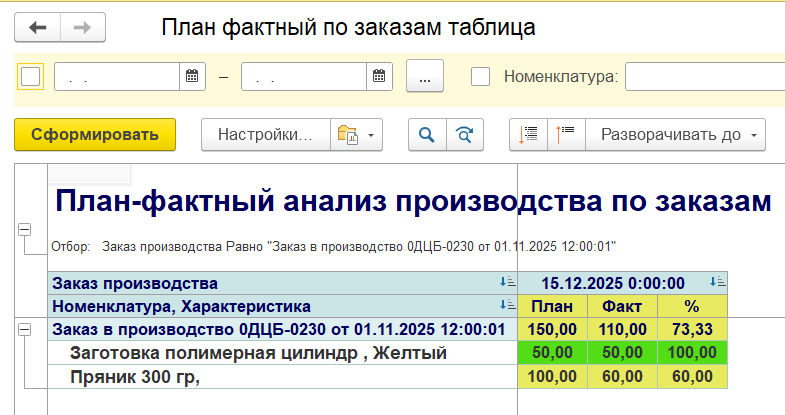Select green 100,00 percent cell

point(692,353)
